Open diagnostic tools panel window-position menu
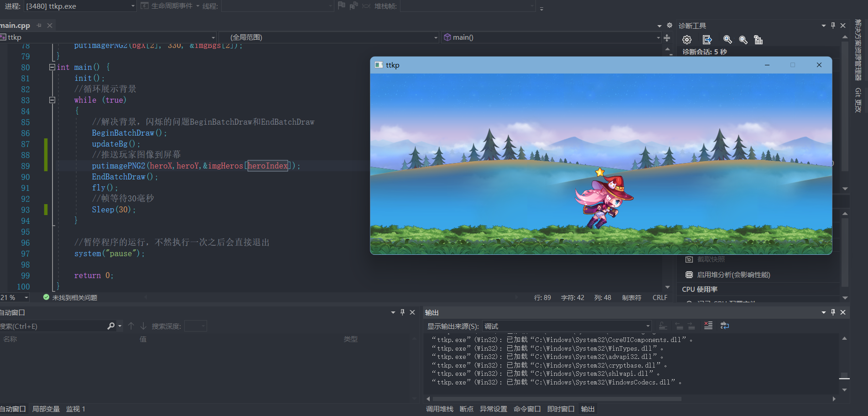868x416 pixels. [824, 26]
